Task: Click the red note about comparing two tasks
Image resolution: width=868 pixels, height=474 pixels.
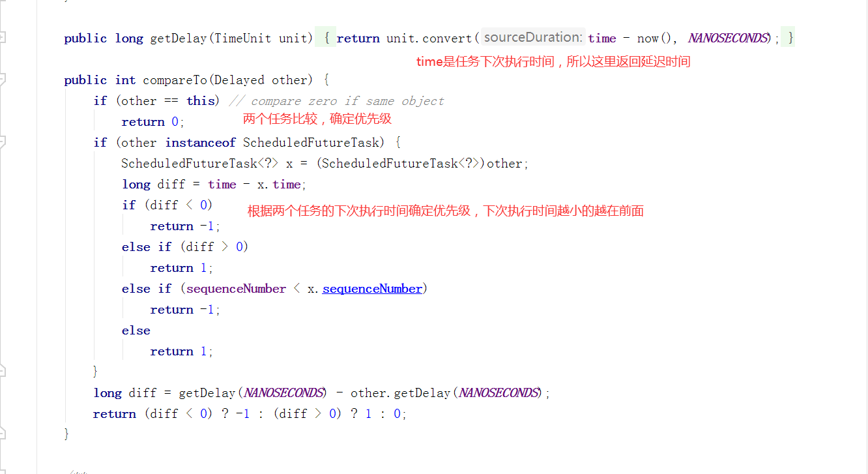Action: [x=317, y=119]
